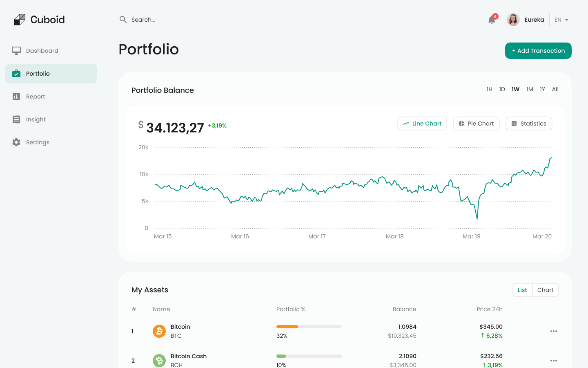Switch assets view to Chart

point(546,289)
